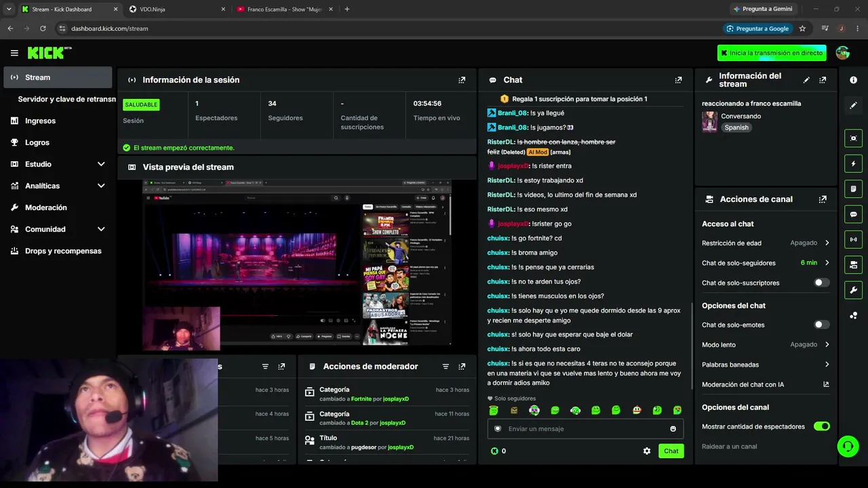Pop out the Acciones de canal panel
Screen dimensions: 868x488
pos(823,199)
